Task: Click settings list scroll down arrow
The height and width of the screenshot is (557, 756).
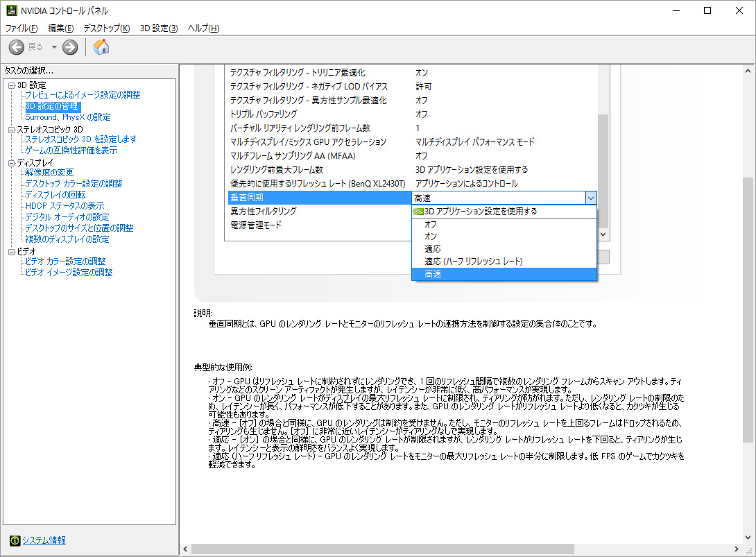Action: (603, 234)
